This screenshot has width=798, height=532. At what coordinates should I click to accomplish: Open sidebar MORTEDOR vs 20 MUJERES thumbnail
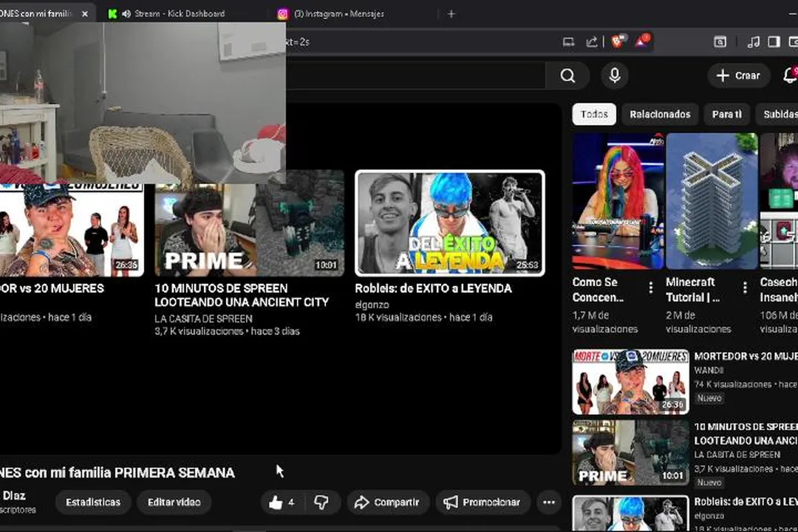(630, 382)
